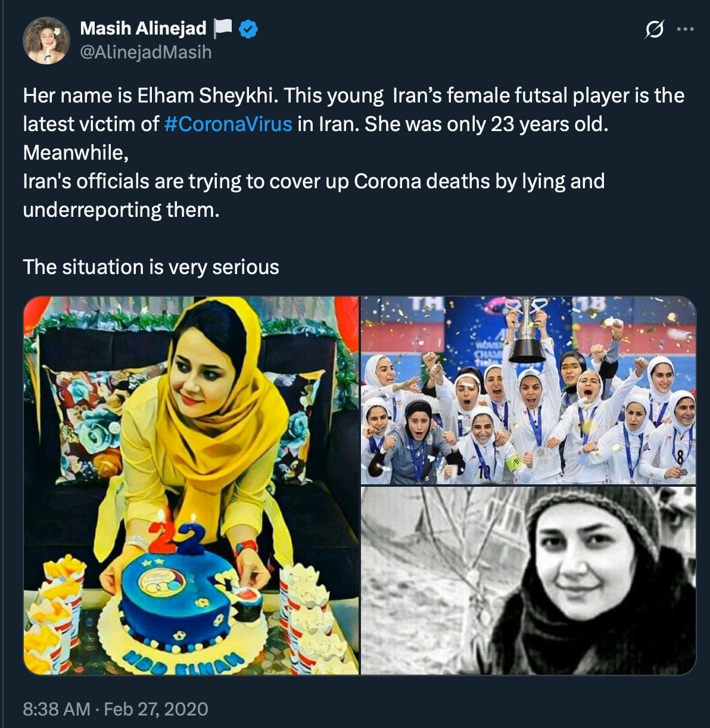Open the futsal team trophy celebration photo
This screenshot has height=728, width=710.
528,390
